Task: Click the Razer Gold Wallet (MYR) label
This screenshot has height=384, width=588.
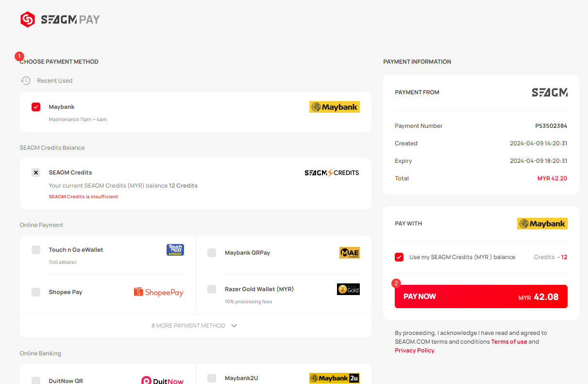Action: click(259, 289)
